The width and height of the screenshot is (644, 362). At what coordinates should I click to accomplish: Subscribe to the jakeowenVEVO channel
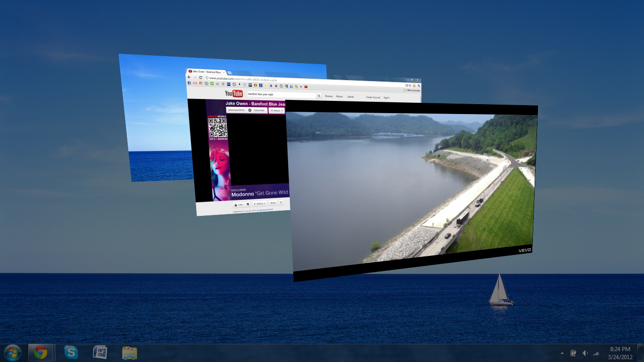click(x=259, y=110)
